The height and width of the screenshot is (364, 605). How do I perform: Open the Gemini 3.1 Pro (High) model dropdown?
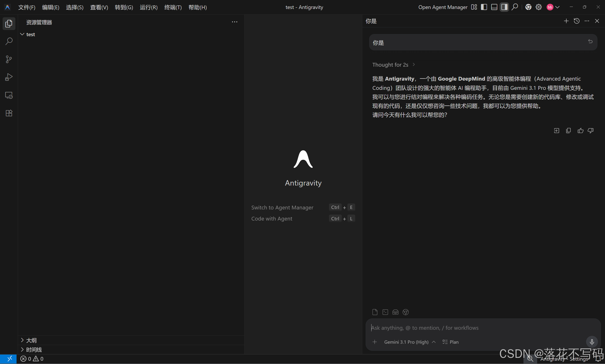coord(410,342)
